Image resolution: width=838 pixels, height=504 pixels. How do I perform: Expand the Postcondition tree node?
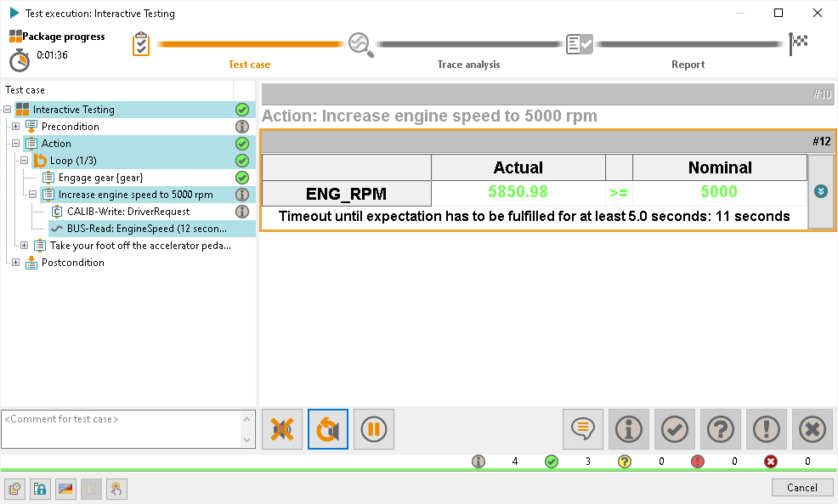tap(15, 263)
